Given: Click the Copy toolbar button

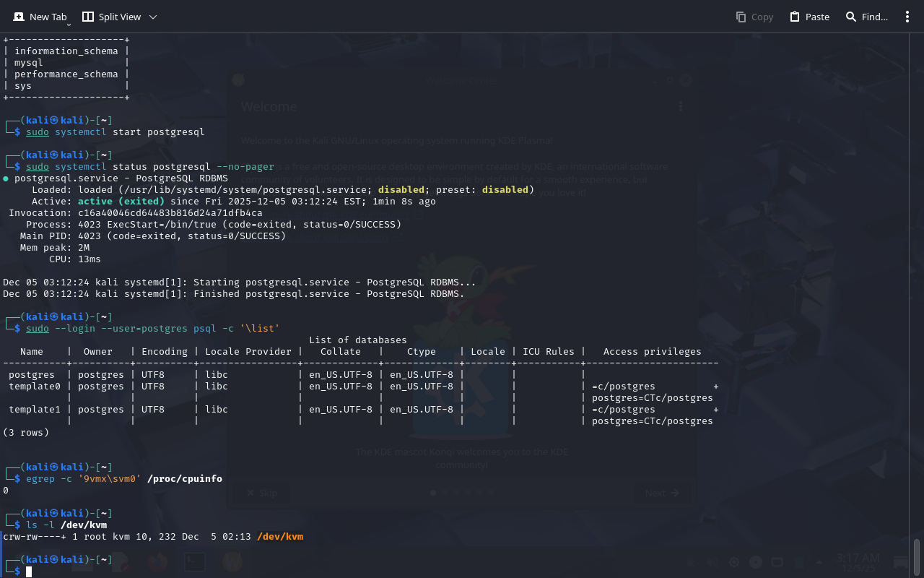Looking at the screenshot, I should coord(754,17).
